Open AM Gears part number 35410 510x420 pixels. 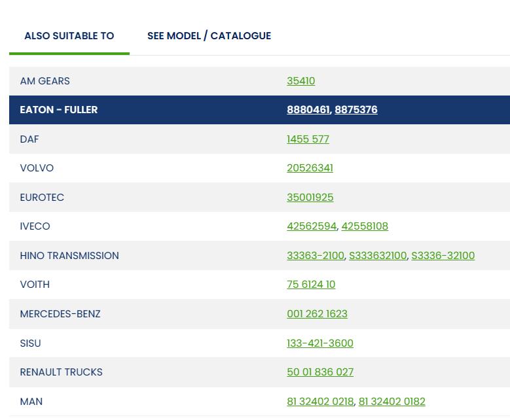pos(301,81)
